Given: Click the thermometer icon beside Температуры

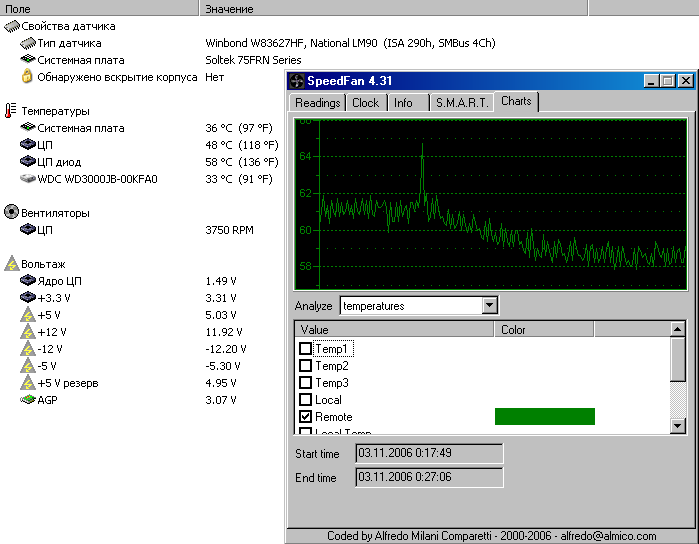Looking at the screenshot, I should 11,111.
